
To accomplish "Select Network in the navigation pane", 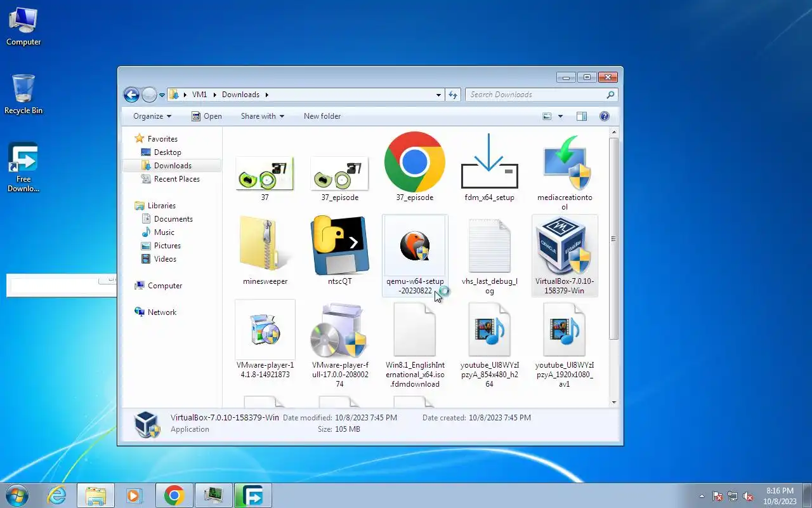I will pyautogui.click(x=162, y=312).
